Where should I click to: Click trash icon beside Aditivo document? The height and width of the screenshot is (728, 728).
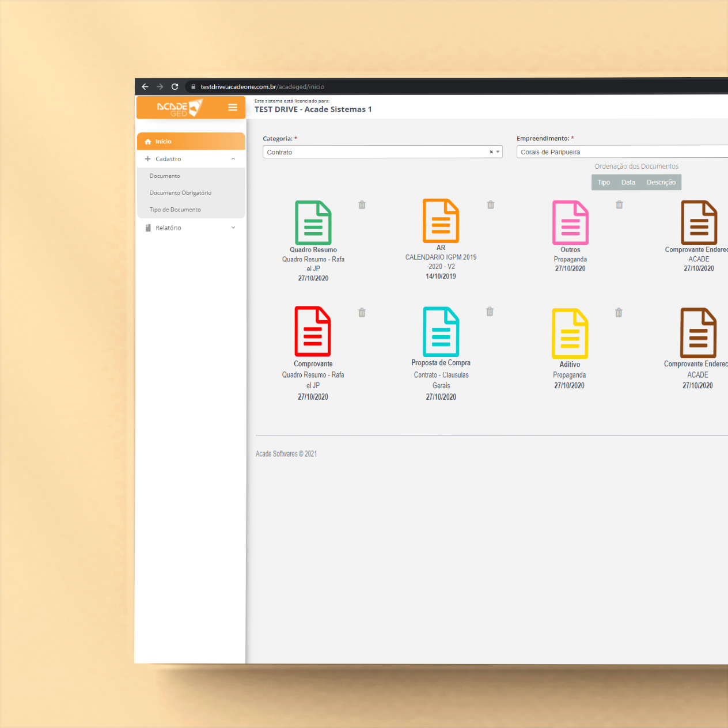[x=619, y=313]
